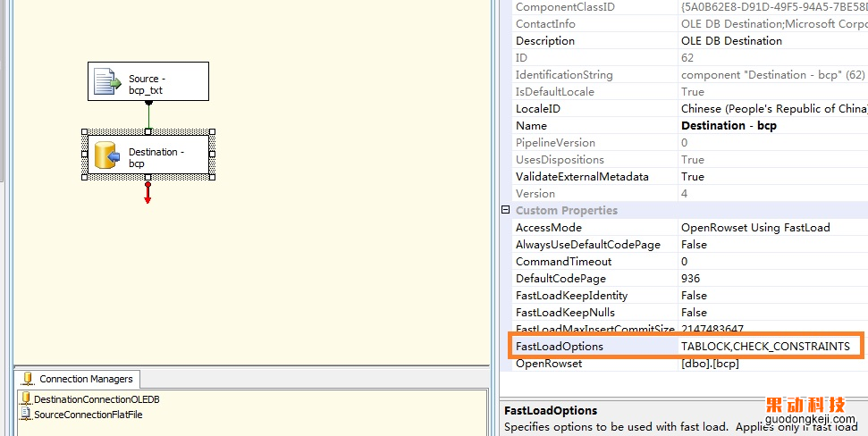
Task: Select the red error output arrow
Action: [x=147, y=194]
